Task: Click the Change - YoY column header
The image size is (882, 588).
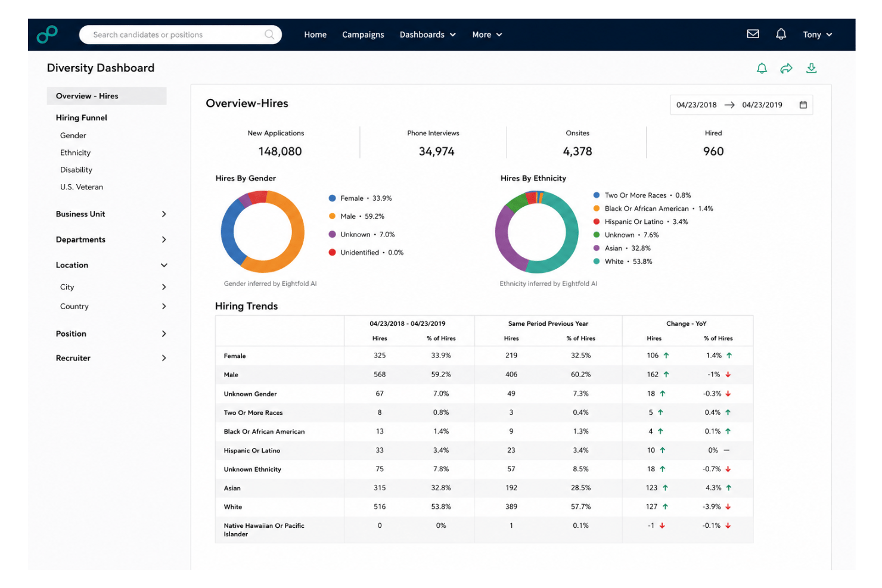Action: tap(687, 323)
